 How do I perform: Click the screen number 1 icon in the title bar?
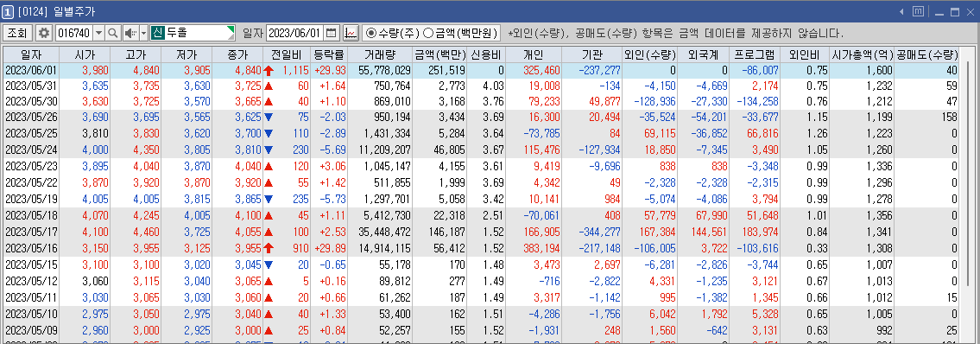point(8,12)
